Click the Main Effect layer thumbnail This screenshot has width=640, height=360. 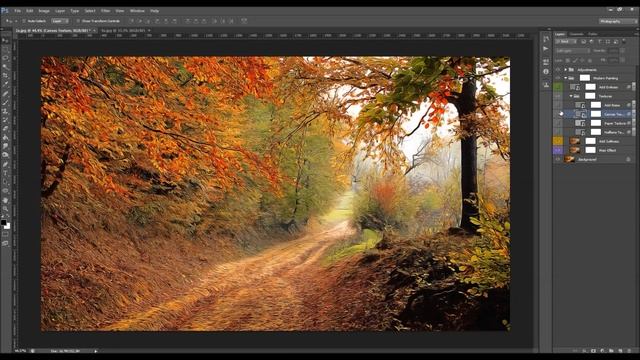pos(574,150)
